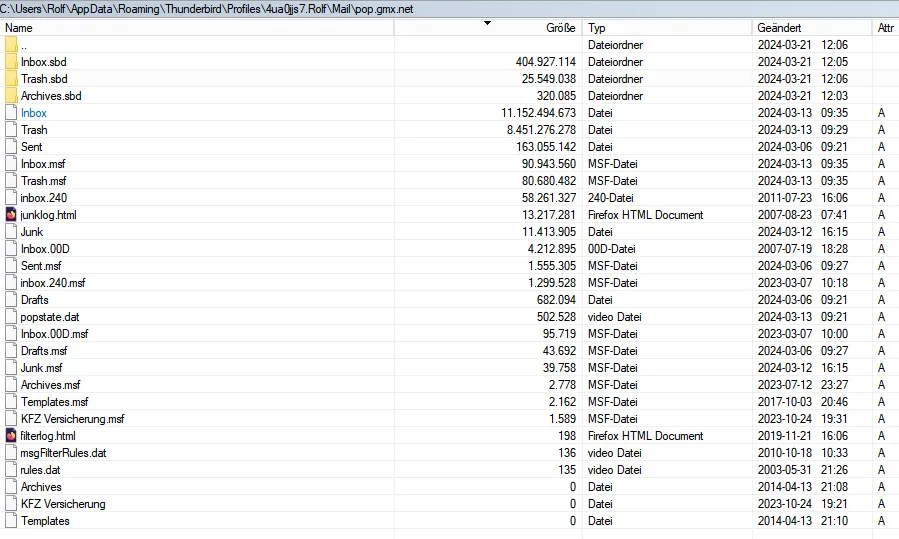Click the file icon of Inbox.00D
Screen dimensions: 899x539
click(11, 249)
